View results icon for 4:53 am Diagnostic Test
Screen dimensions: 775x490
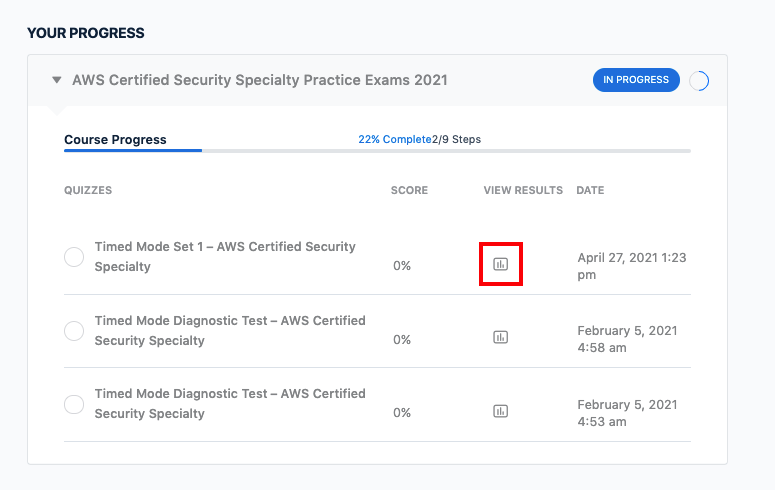(x=501, y=411)
